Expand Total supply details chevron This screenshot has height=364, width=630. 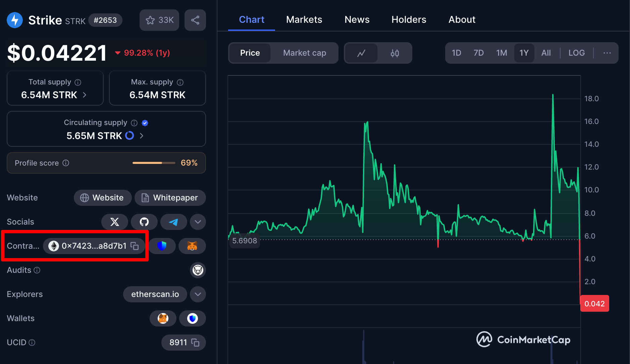pos(85,95)
